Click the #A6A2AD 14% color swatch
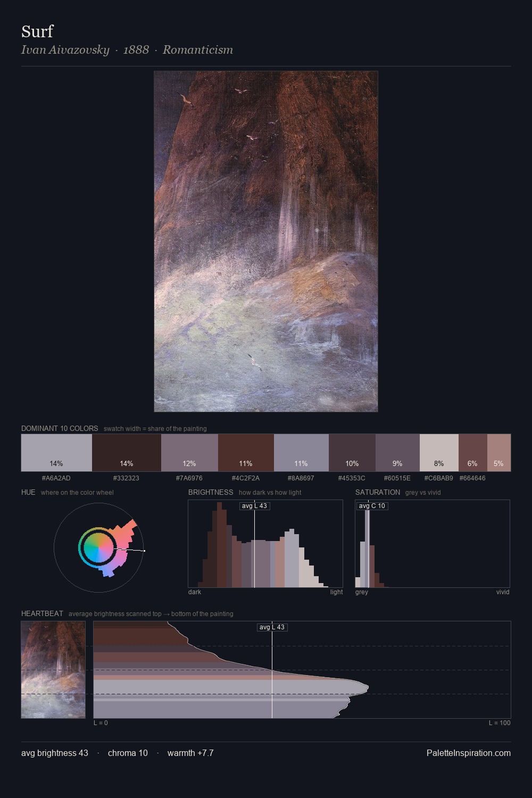 coord(56,453)
